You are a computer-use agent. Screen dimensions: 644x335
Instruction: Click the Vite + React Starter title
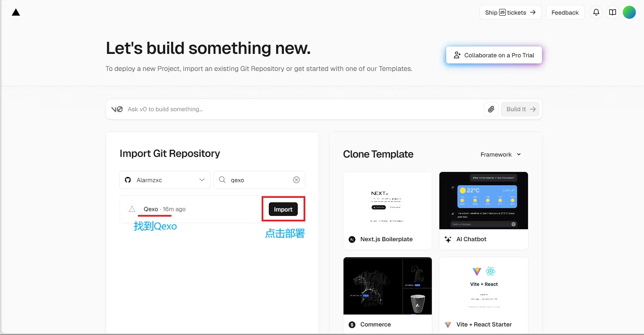click(x=484, y=324)
